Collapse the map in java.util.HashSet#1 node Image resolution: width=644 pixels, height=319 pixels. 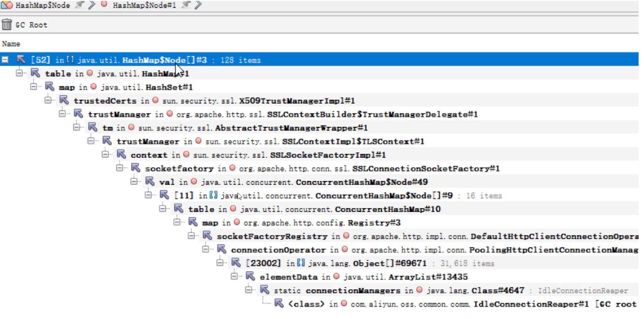pos(33,87)
